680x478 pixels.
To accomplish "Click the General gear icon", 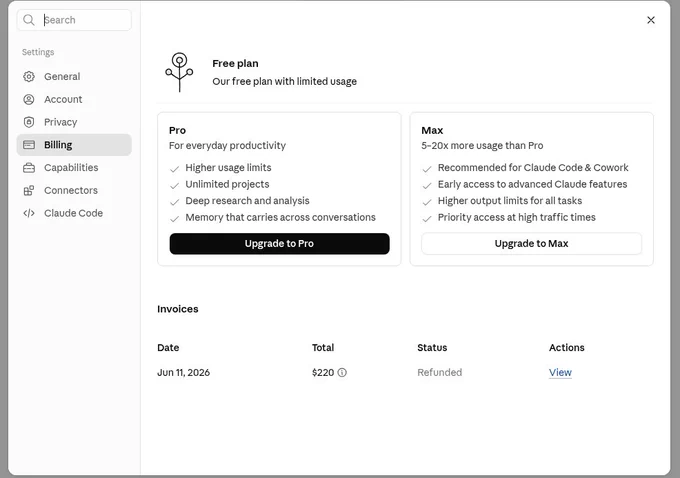I will point(29,77).
